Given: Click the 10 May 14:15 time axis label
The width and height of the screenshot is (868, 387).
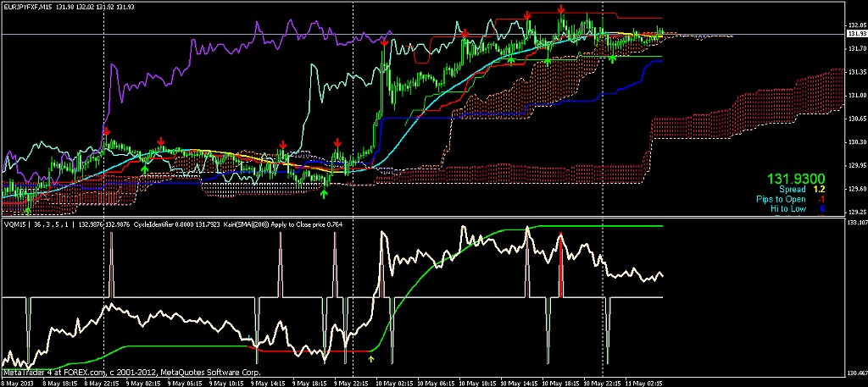Looking at the screenshot, I should [518, 383].
